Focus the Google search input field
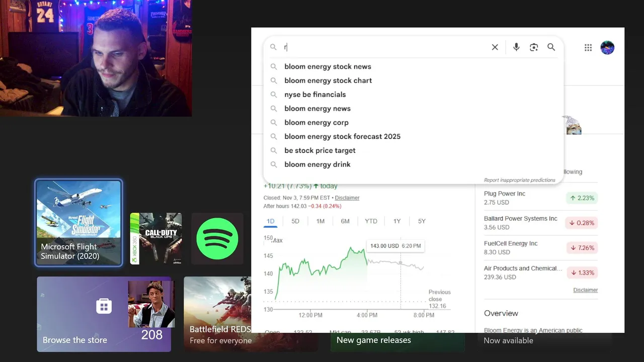 385,47
